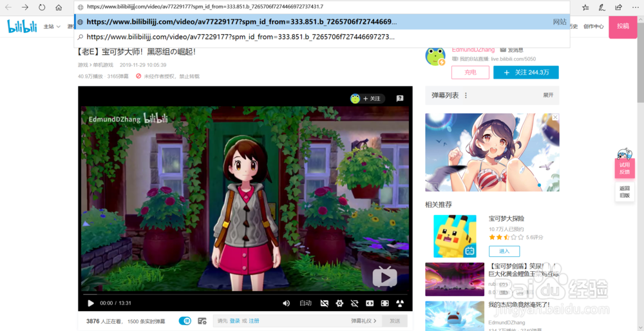644x331 pixels.
Task: Click the 注册 register link
Action: tap(254, 321)
